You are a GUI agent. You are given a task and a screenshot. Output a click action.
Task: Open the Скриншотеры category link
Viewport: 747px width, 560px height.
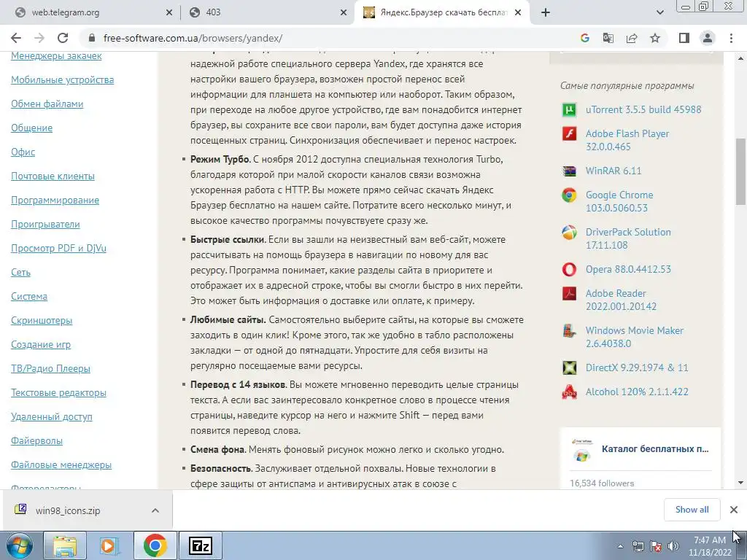42,321
